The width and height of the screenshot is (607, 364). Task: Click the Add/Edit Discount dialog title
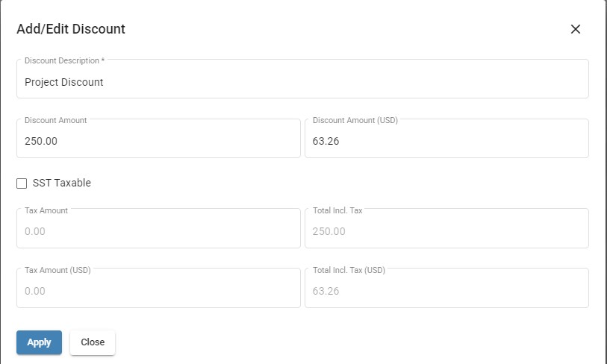click(x=71, y=29)
